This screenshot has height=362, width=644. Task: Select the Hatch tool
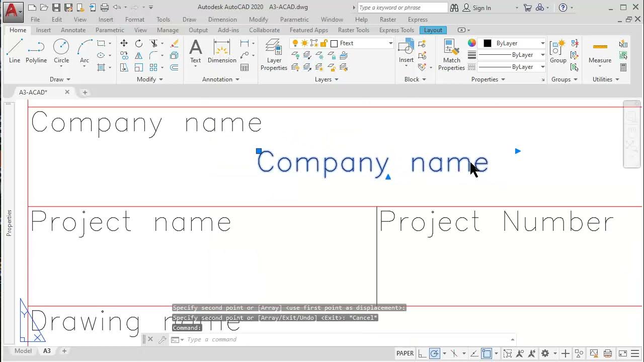101,67
